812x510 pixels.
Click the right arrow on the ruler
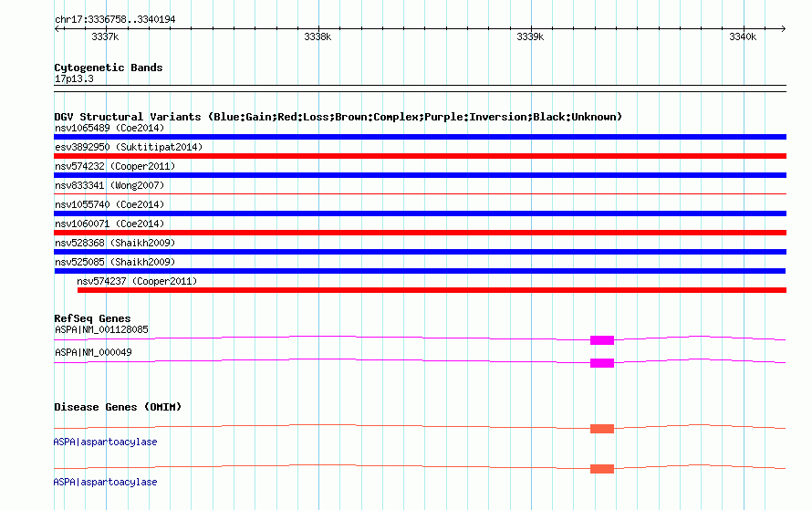tap(783, 29)
